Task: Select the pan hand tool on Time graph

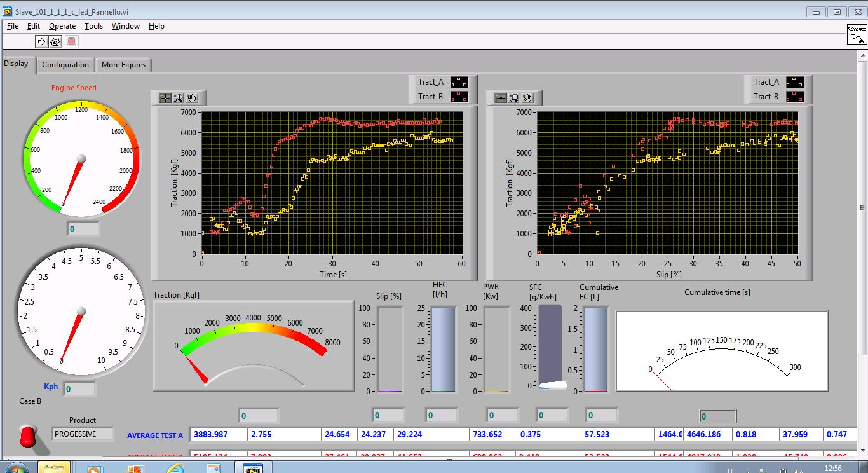Action: (193, 98)
